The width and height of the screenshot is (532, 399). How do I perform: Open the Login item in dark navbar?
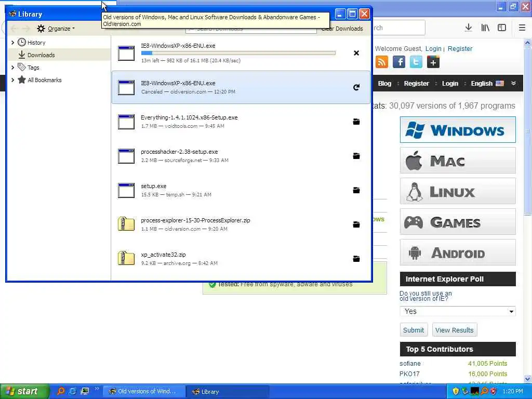coord(450,84)
